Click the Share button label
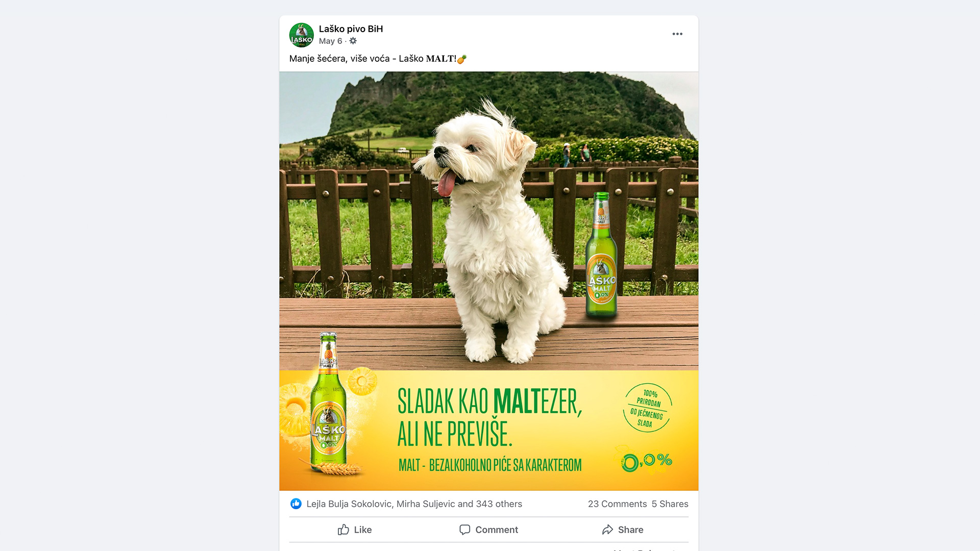The width and height of the screenshot is (980, 551). [630, 530]
